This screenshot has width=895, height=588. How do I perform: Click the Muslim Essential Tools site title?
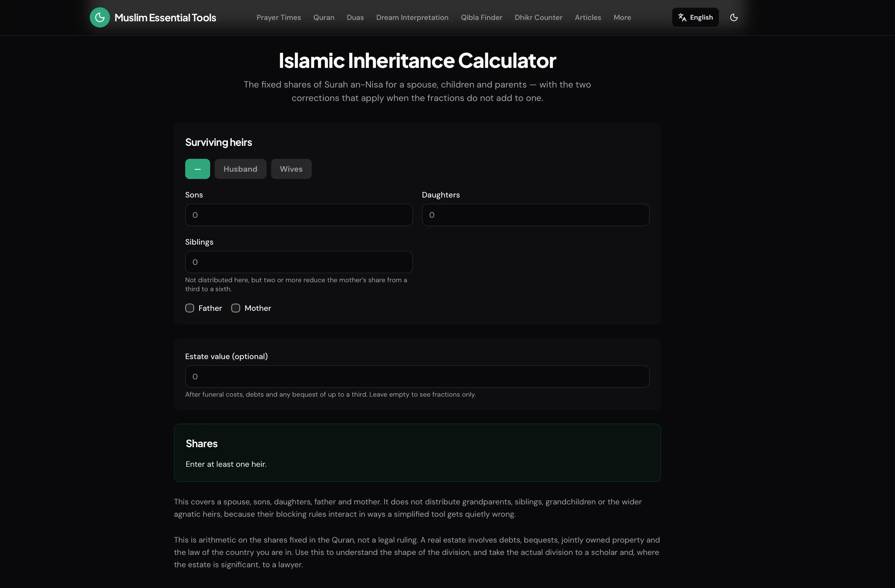165,18
